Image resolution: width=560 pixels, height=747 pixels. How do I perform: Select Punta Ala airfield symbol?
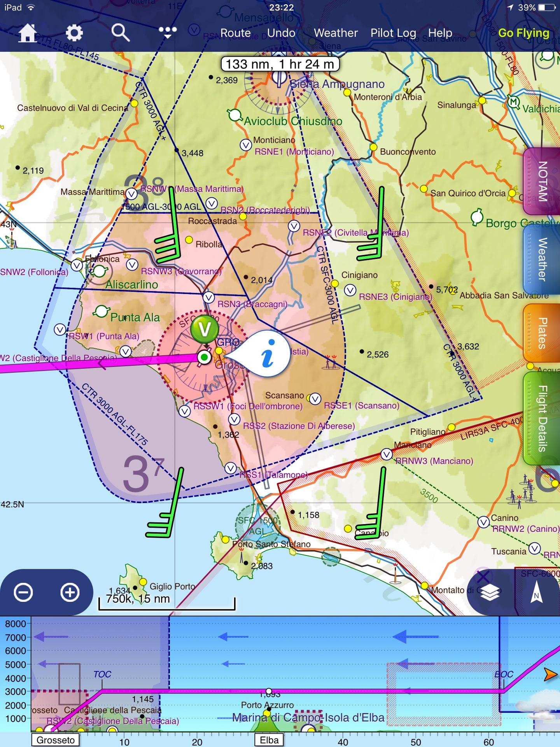pyautogui.click(x=101, y=311)
